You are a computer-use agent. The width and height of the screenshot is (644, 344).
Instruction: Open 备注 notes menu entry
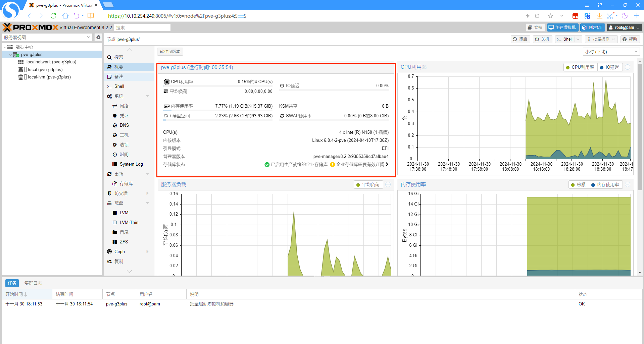click(x=129, y=77)
